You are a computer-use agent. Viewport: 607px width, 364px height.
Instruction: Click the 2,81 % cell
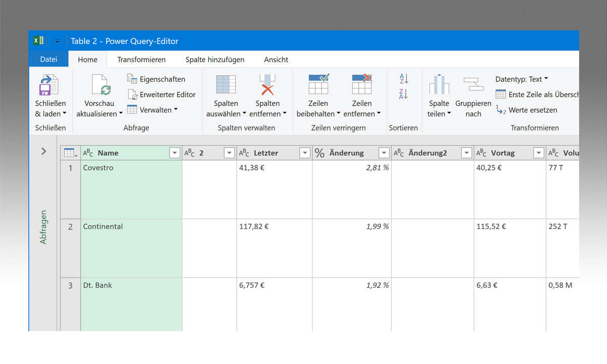point(352,190)
